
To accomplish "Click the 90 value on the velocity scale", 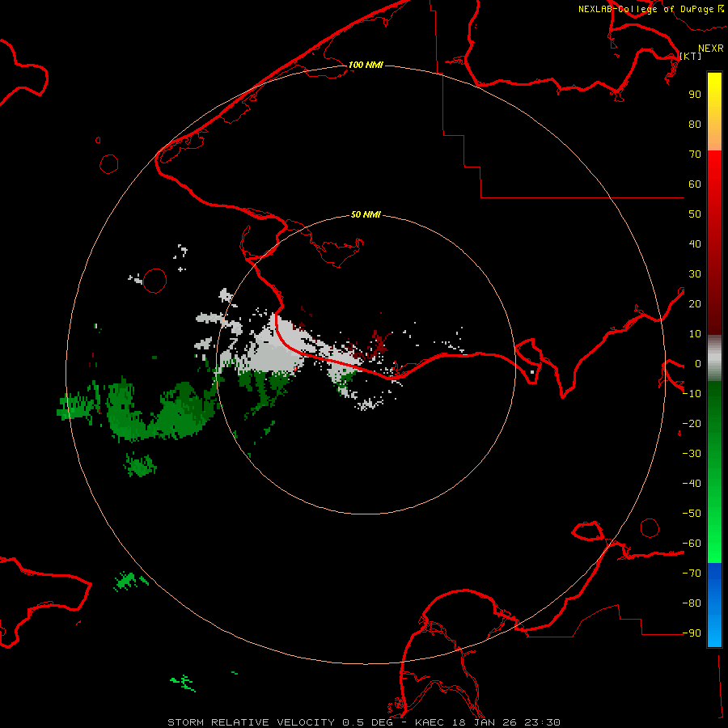I will tap(695, 95).
